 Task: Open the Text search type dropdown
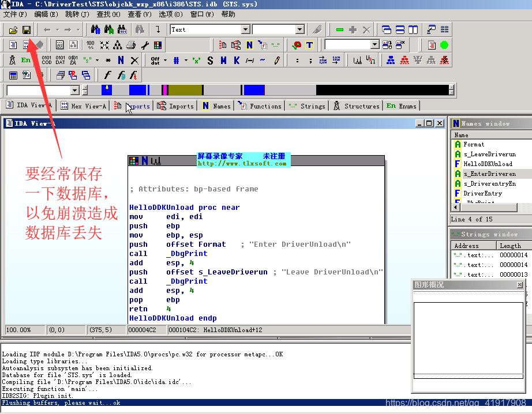pyautogui.click(x=246, y=29)
